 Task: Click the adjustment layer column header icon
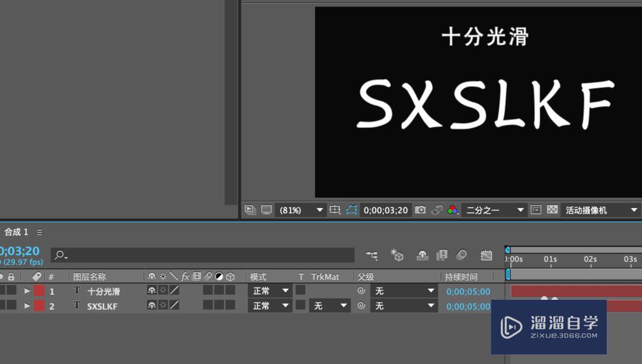219,277
